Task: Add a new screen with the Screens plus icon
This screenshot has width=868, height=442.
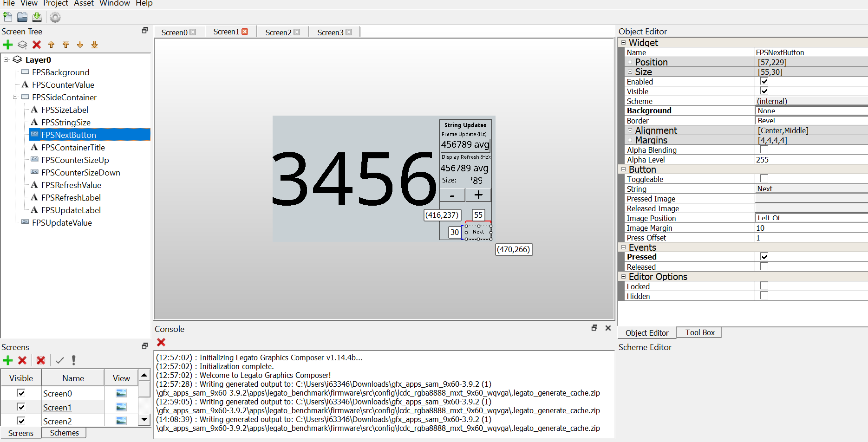Action: 8,360
